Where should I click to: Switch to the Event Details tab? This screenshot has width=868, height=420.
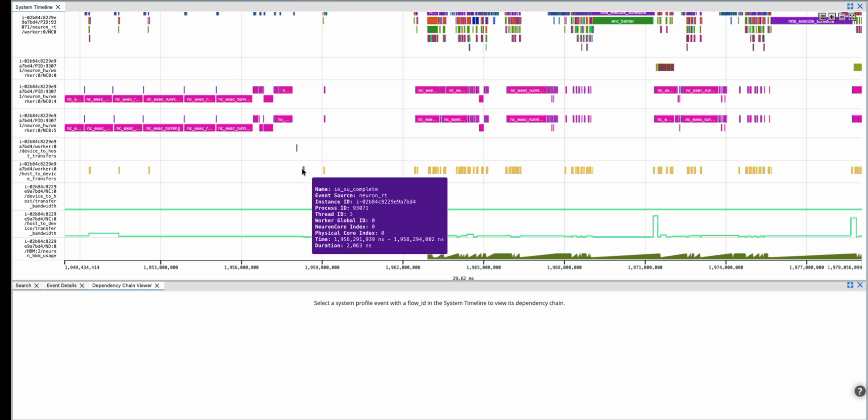62,286
